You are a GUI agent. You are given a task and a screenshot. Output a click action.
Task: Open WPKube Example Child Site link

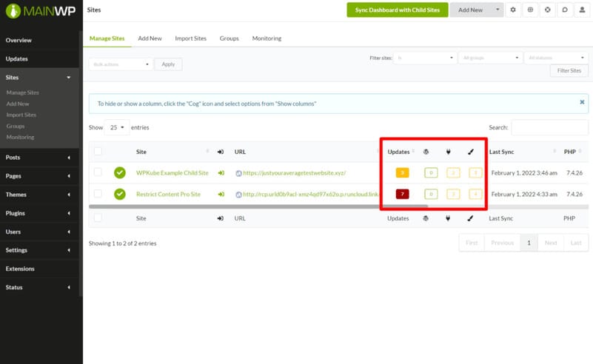[x=172, y=172]
